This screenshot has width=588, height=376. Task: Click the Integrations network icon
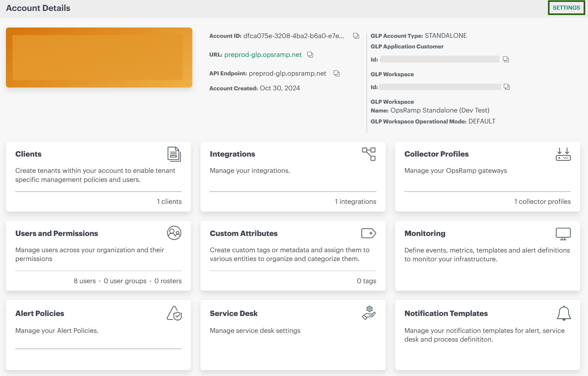coord(369,154)
